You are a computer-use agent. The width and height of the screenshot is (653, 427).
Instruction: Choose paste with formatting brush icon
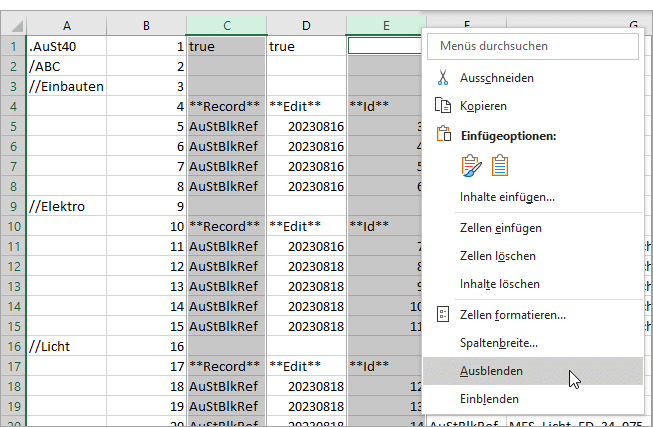pyautogui.click(x=471, y=166)
